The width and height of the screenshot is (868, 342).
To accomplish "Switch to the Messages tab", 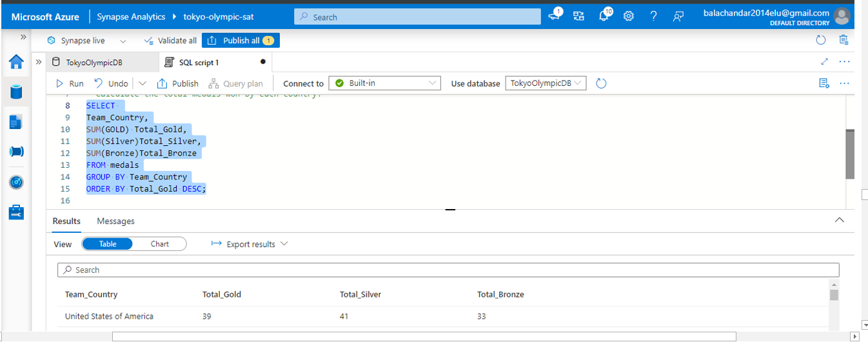I will point(116,221).
